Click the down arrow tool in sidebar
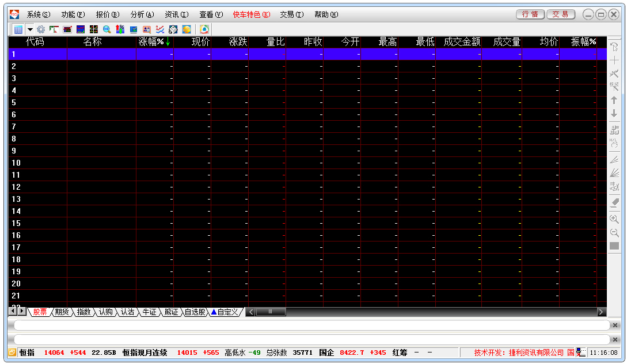 click(614, 114)
